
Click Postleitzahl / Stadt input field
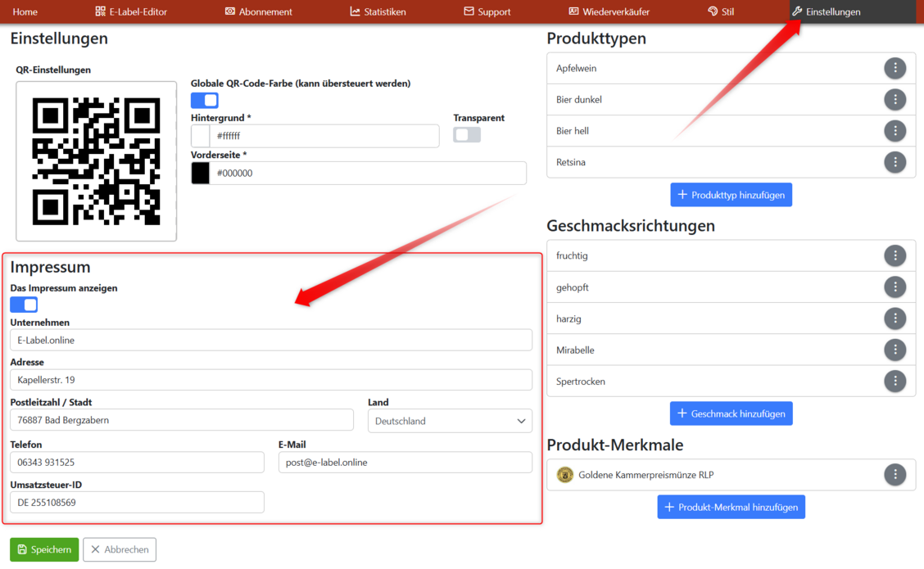[182, 420]
